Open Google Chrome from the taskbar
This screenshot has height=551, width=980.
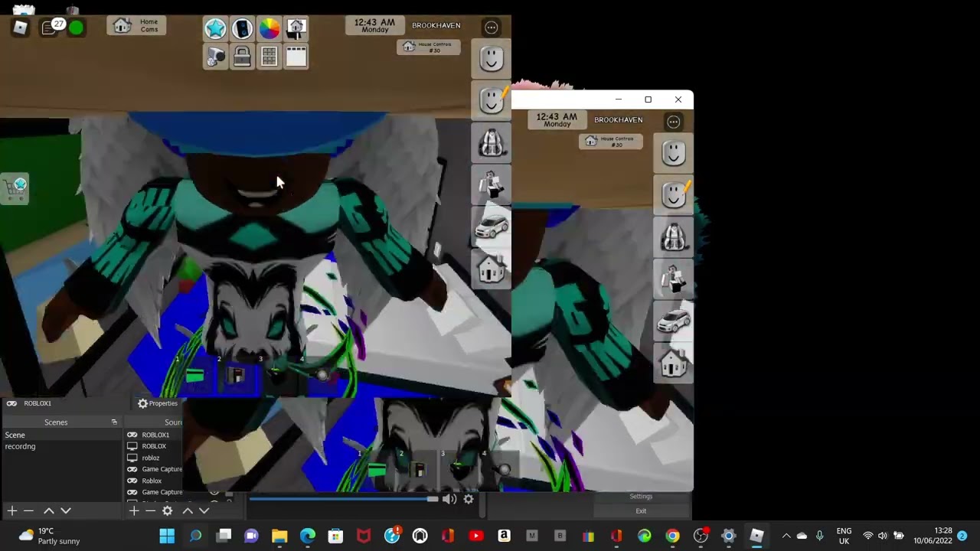[x=672, y=536]
